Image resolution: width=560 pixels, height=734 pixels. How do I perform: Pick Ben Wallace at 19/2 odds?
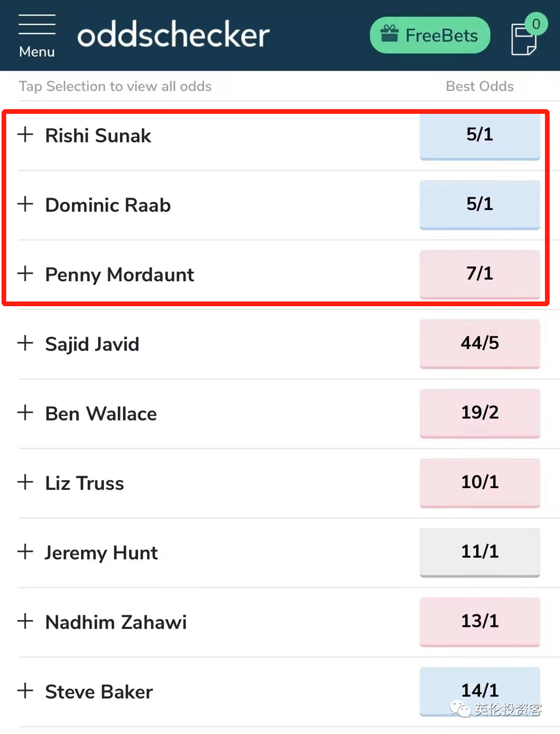(x=479, y=413)
